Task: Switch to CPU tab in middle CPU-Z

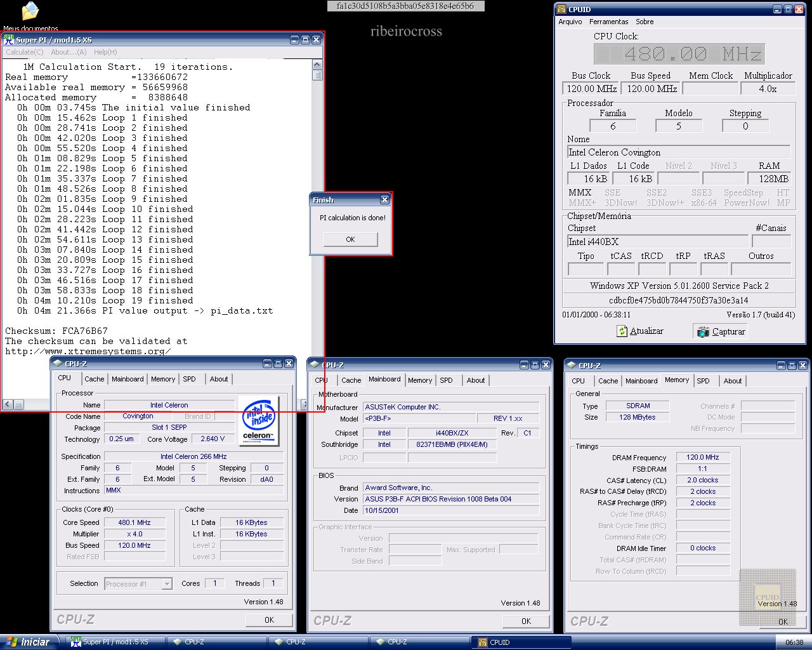Action: (x=322, y=380)
